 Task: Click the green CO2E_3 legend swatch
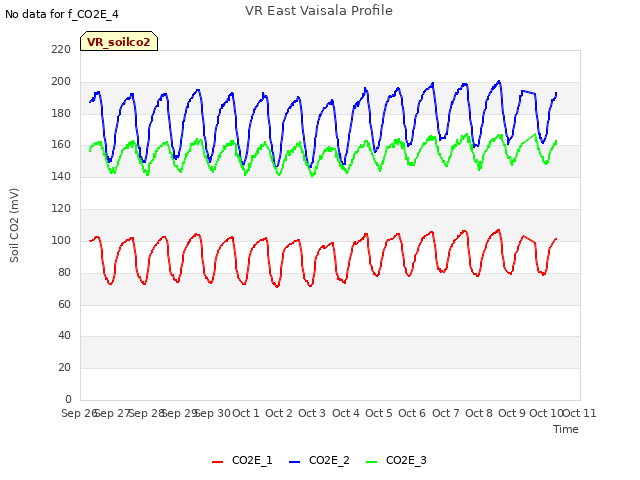(371, 462)
